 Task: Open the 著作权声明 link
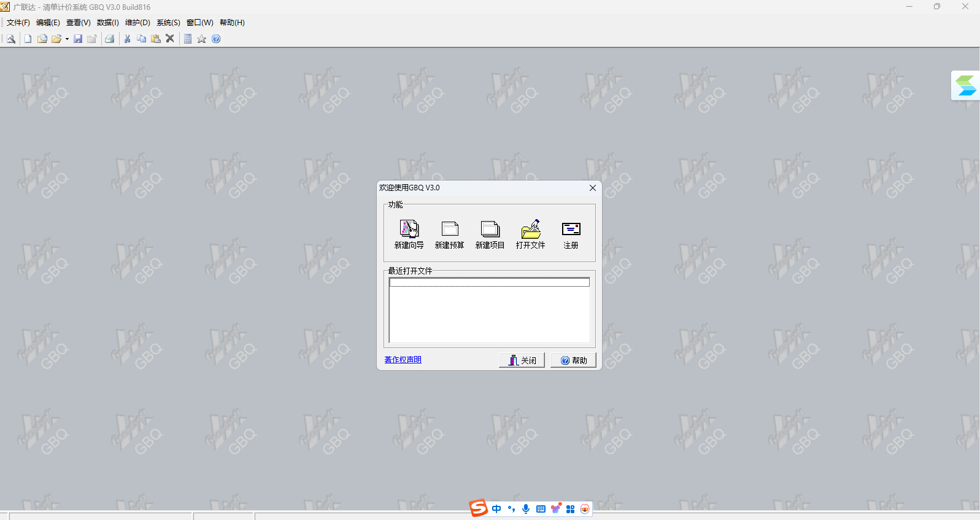pos(403,360)
